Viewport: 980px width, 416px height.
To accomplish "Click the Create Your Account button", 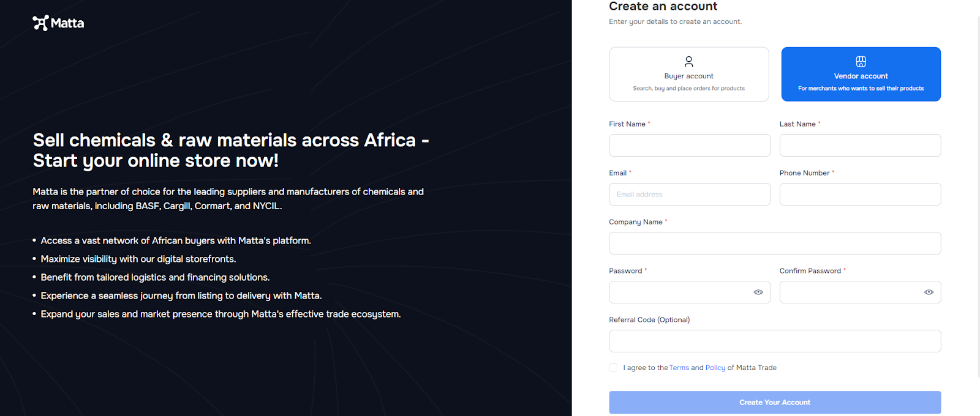I will tap(775, 403).
